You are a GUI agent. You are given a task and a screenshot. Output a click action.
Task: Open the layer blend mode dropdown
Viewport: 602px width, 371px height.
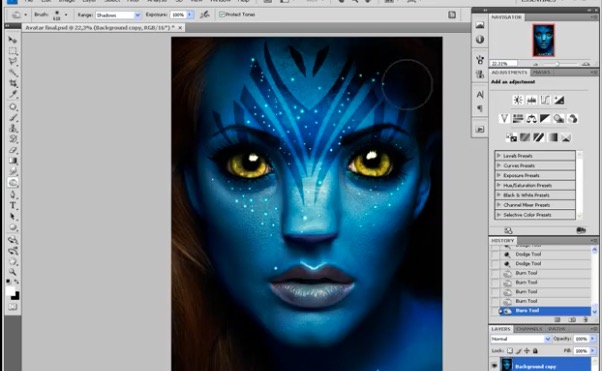(521, 339)
